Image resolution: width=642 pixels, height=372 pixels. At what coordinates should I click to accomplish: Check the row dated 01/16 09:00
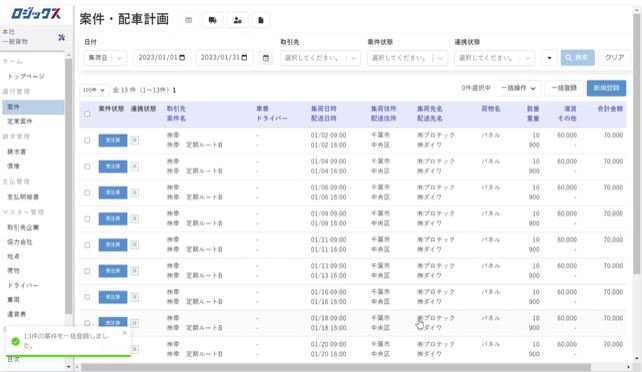click(x=87, y=297)
